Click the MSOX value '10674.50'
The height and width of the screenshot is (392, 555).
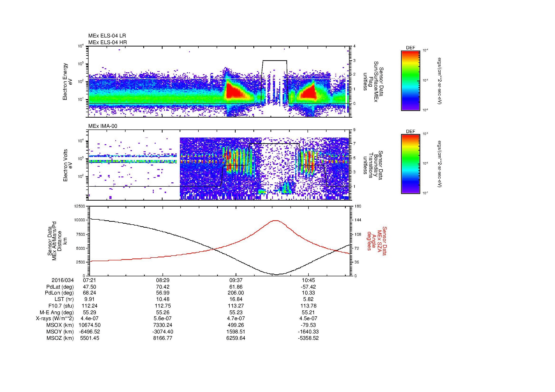[x=89, y=325]
